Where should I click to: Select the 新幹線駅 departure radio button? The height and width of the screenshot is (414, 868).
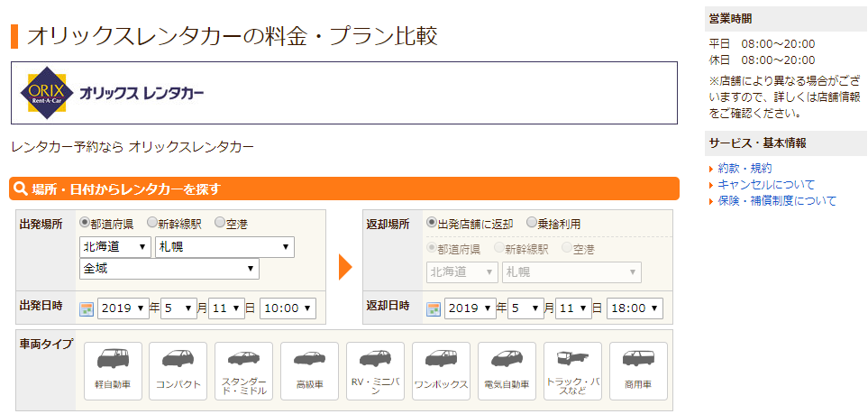[152, 223]
